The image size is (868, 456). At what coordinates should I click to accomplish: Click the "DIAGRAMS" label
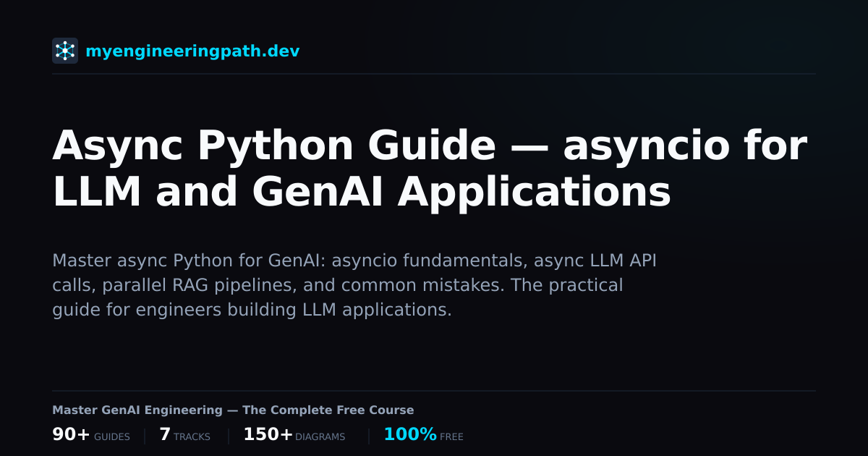coord(320,437)
